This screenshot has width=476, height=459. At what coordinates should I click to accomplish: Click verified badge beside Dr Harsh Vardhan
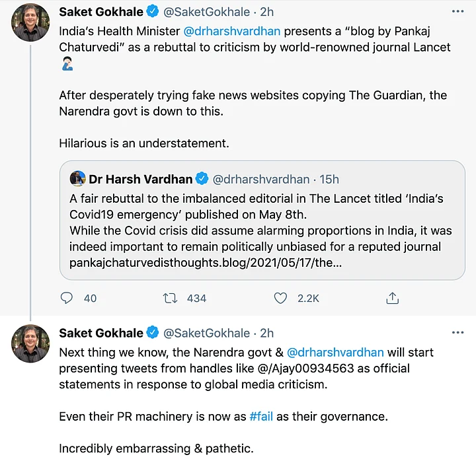tap(202, 179)
